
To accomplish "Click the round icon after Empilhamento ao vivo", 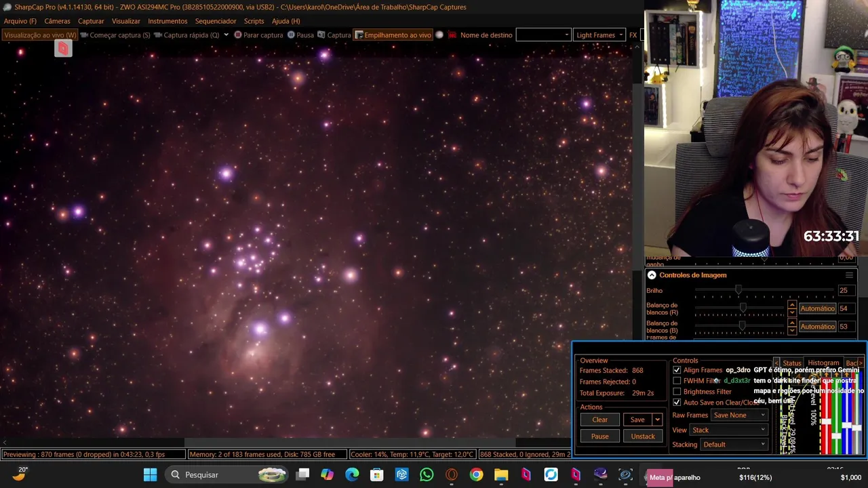I will (x=439, y=35).
